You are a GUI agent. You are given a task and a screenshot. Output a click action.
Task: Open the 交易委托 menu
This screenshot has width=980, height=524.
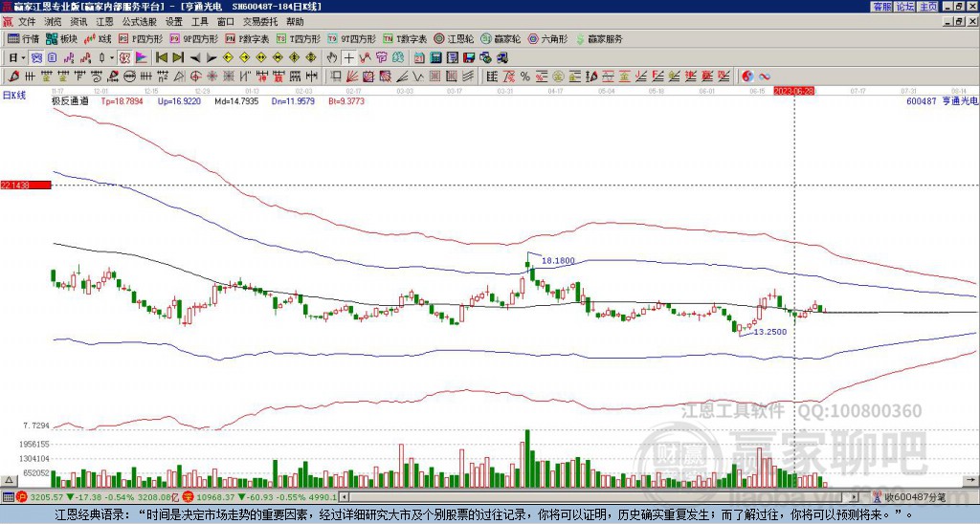pos(260,22)
